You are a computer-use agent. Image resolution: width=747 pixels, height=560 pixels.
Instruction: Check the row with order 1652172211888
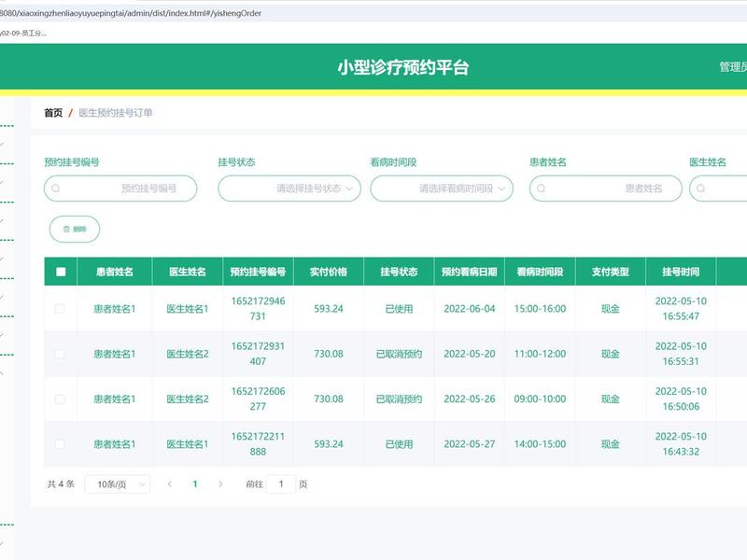pyautogui.click(x=60, y=444)
